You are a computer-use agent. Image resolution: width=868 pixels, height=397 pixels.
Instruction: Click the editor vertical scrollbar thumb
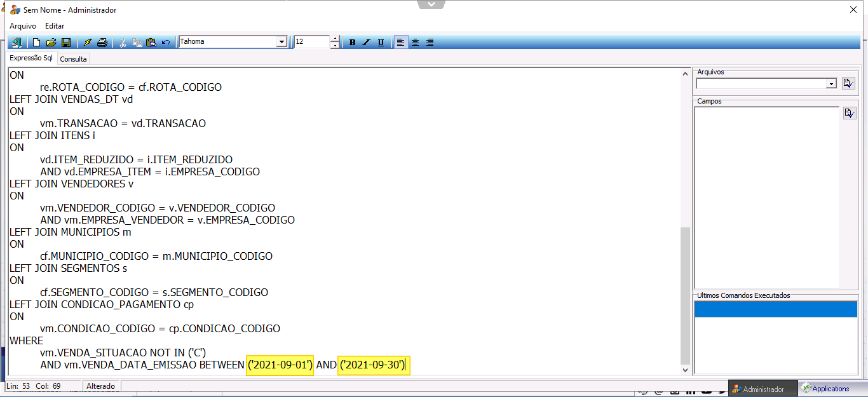point(684,296)
